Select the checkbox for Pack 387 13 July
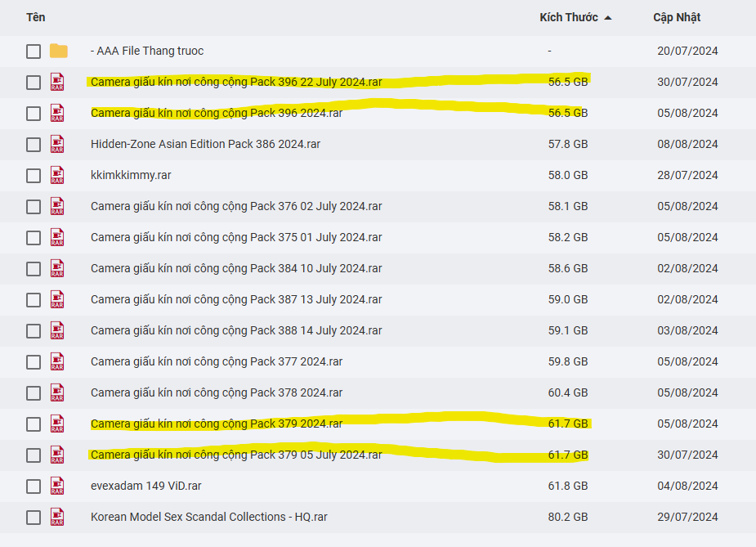756x547 pixels. 34,300
